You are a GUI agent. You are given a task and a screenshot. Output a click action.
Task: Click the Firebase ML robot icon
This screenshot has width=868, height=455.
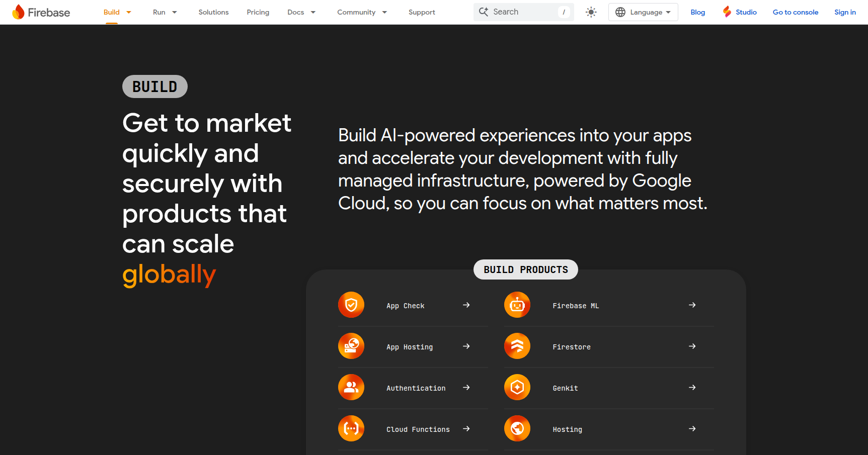pyautogui.click(x=517, y=305)
